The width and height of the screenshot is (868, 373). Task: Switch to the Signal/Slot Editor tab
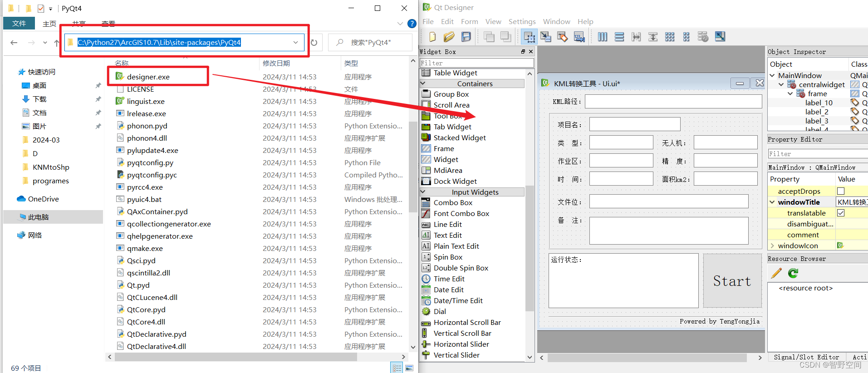(806, 357)
